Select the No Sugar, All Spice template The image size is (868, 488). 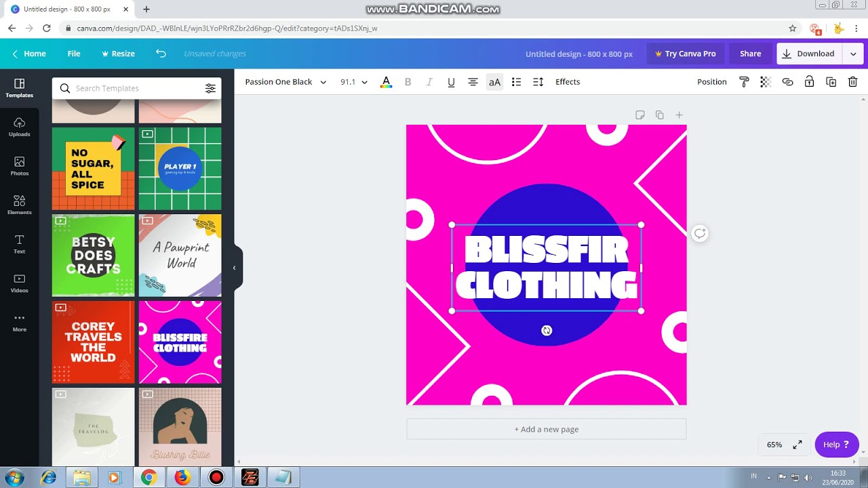[93, 169]
